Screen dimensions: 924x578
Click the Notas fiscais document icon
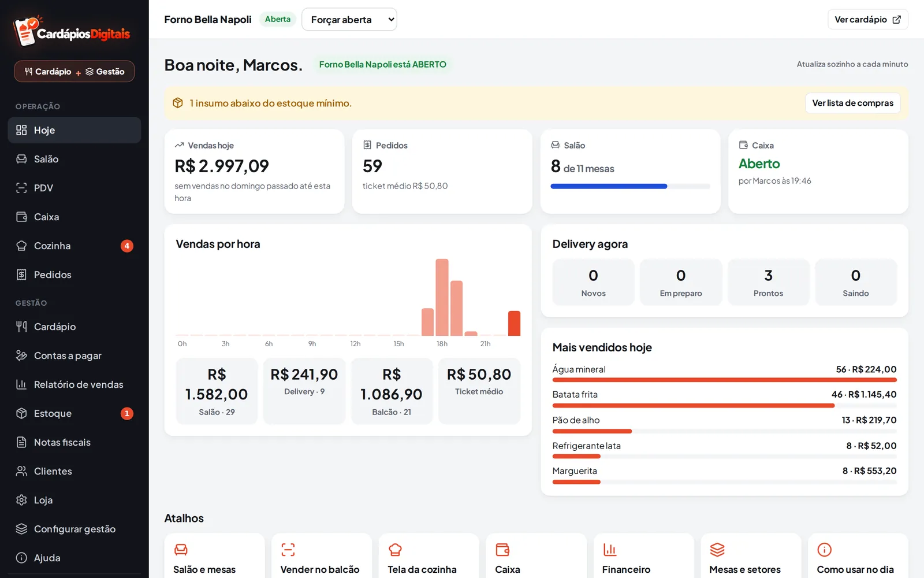point(21,442)
